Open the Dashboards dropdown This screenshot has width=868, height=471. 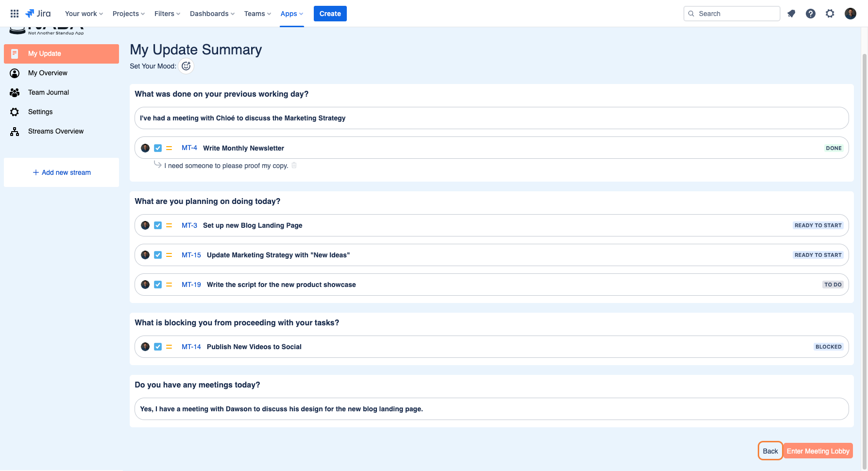pyautogui.click(x=212, y=14)
